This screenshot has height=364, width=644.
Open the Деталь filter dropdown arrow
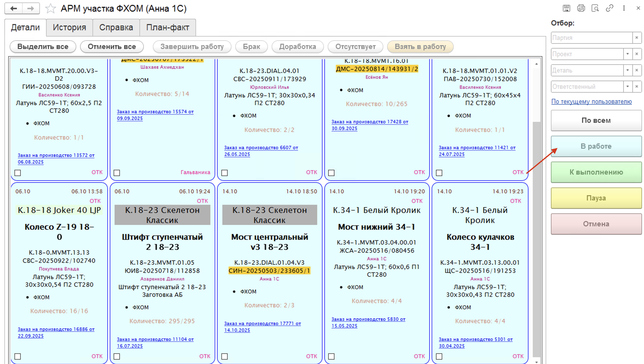(627, 70)
